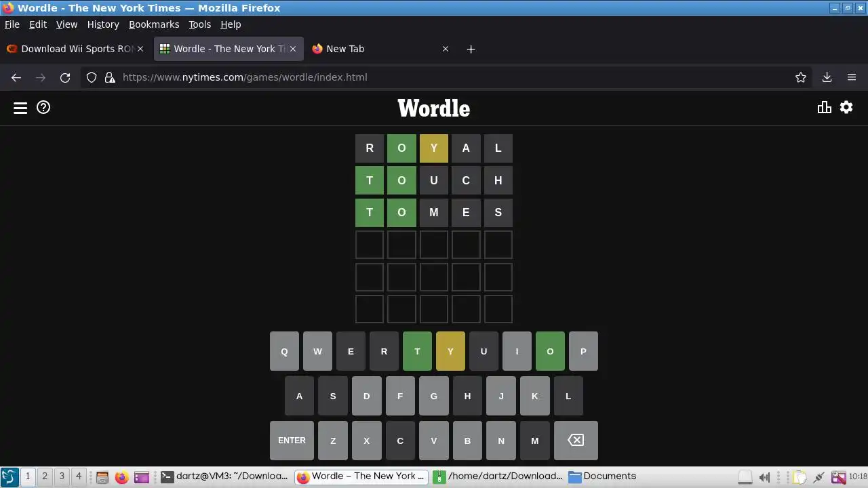The height and width of the screenshot is (488, 868).
Task: Click the clipboard icon in system tray
Action: click(800, 477)
